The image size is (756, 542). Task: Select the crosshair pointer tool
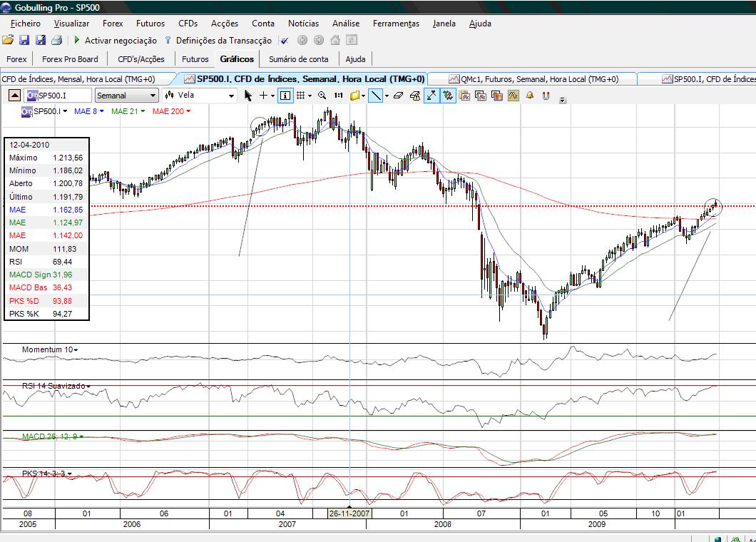pyautogui.click(x=264, y=95)
